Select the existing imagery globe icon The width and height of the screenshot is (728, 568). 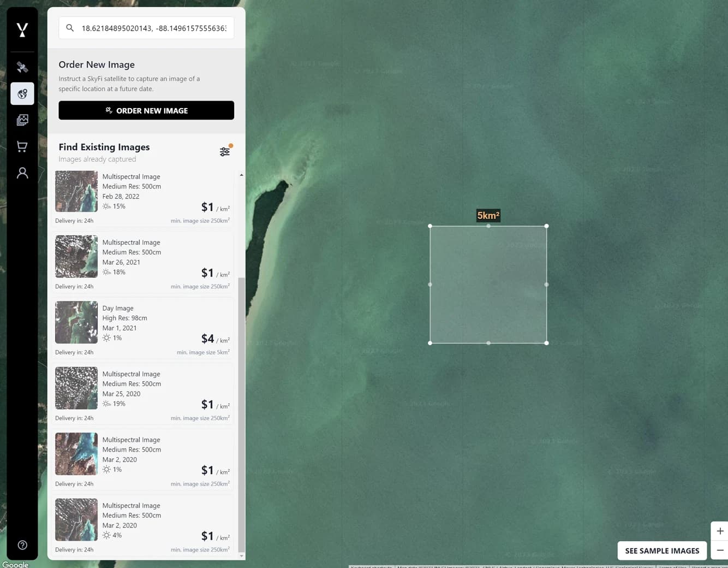coord(22,93)
